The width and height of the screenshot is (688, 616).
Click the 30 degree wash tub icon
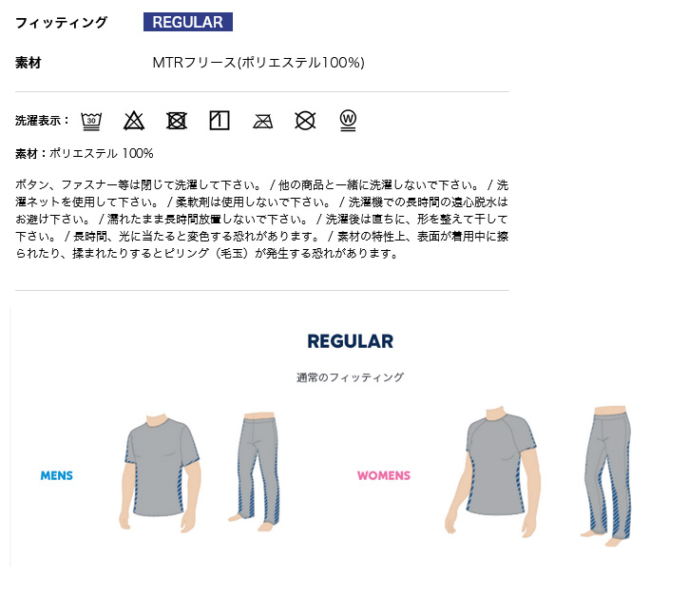click(x=91, y=121)
